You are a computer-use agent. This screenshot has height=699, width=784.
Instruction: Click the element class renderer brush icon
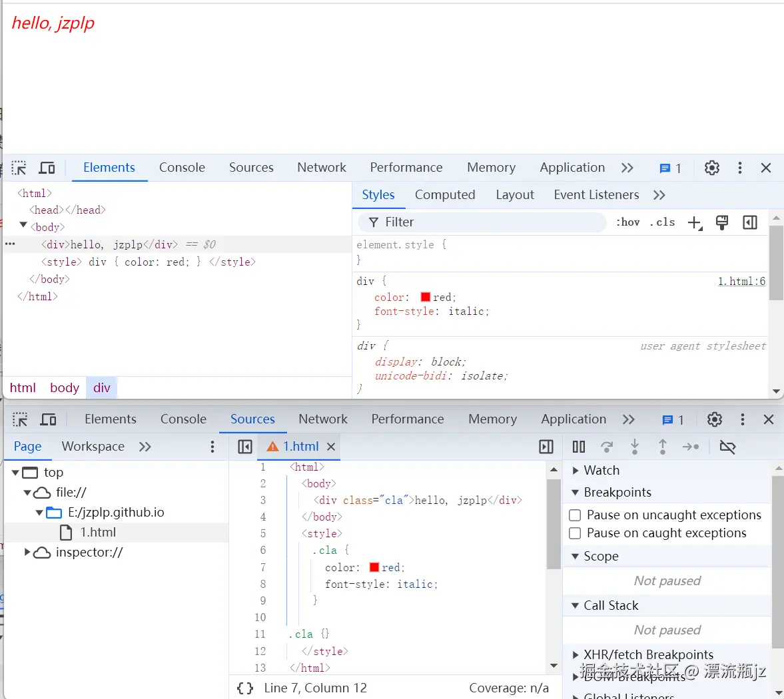point(722,222)
